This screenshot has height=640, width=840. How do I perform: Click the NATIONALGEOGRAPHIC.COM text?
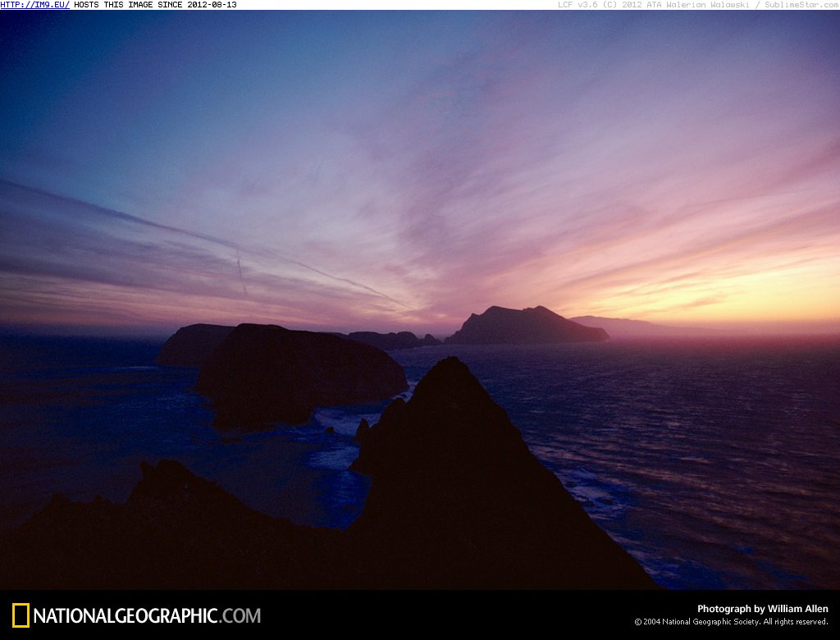point(147,616)
